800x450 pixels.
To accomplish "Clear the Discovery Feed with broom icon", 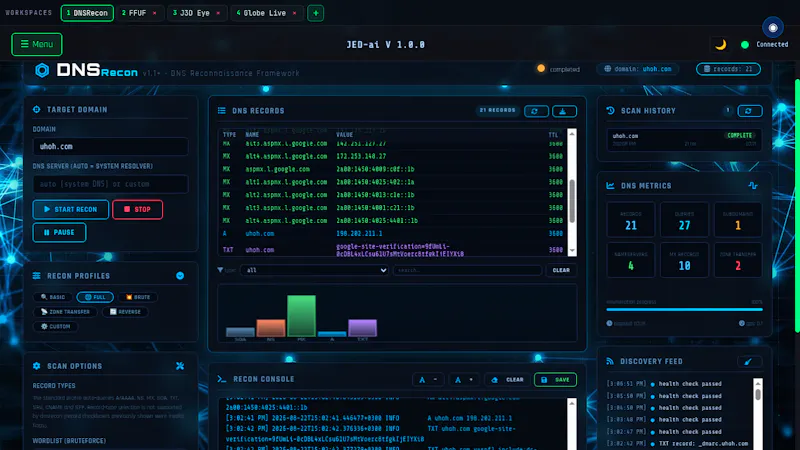I will coord(749,362).
